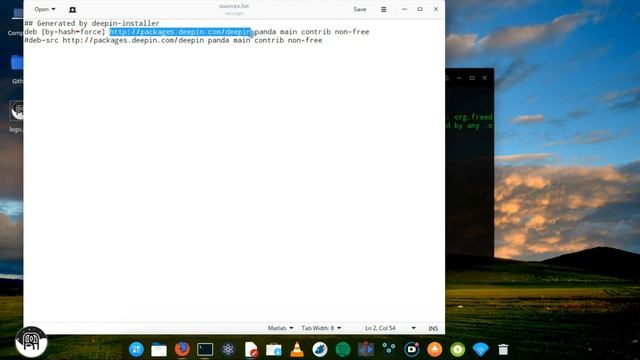Save the sources.list file

tap(360, 9)
